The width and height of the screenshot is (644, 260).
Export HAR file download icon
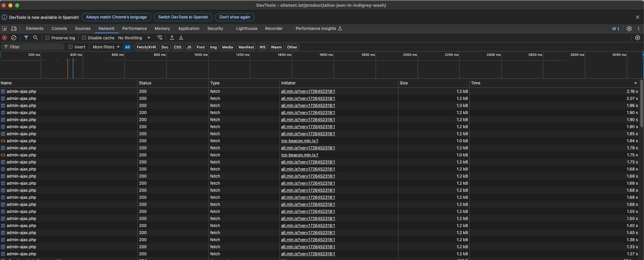pos(181,38)
